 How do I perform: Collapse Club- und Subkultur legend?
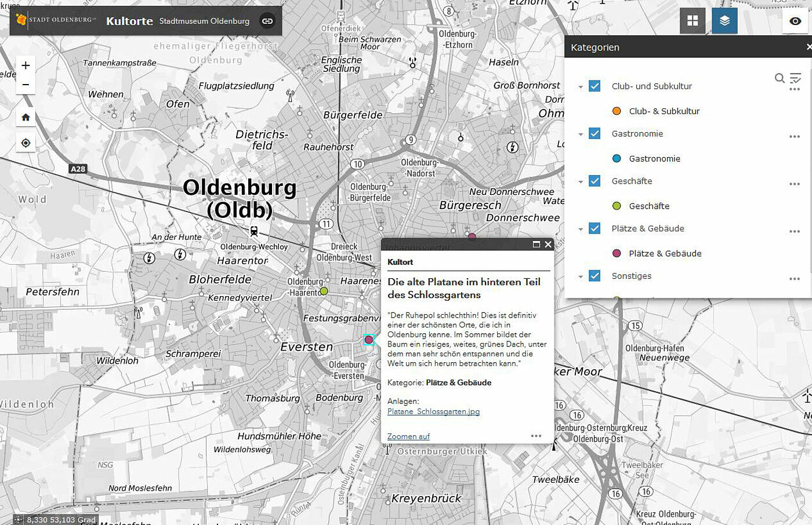(580, 87)
